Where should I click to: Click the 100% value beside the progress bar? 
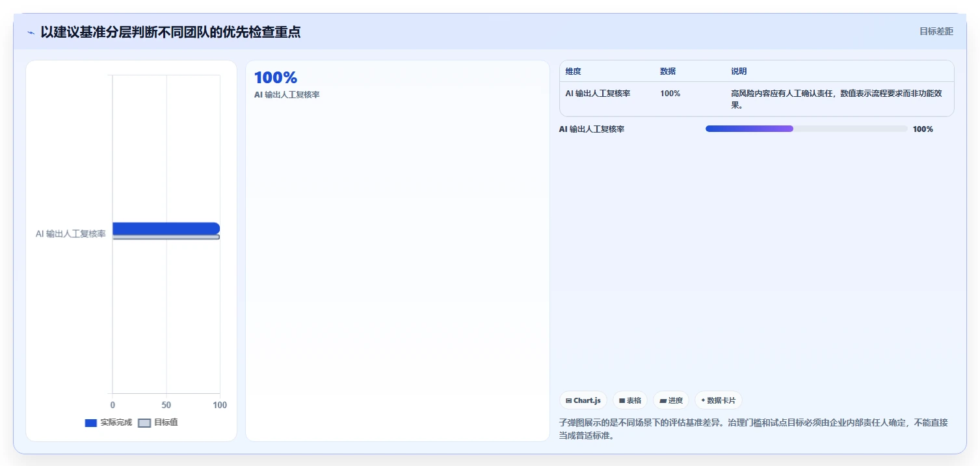pyautogui.click(x=923, y=129)
